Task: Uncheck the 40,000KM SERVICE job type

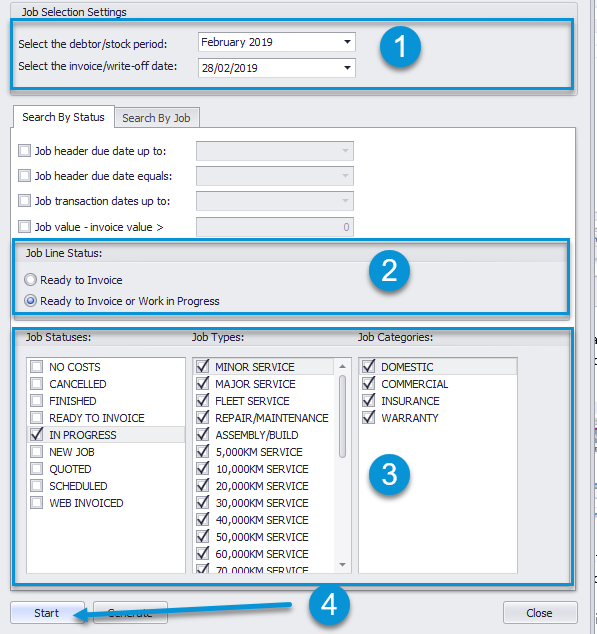Action: pos(203,520)
